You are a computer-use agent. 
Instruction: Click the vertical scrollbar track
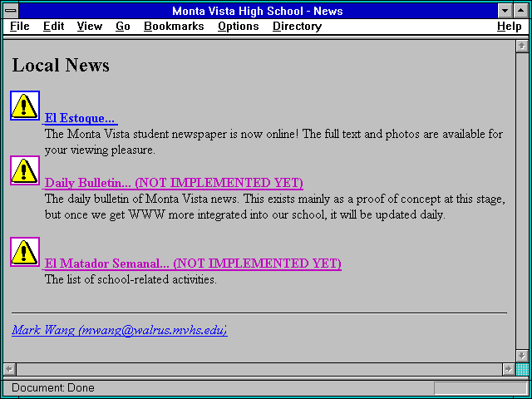tap(522, 201)
